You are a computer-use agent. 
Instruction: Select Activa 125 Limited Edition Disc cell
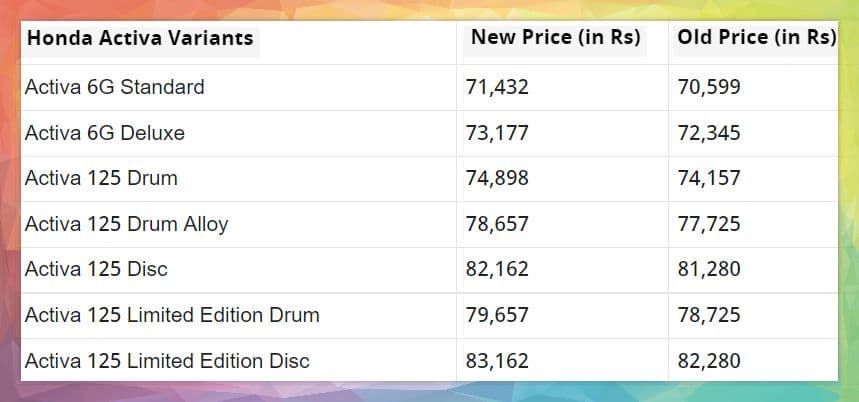pyautogui.click(x=167, y=361)
